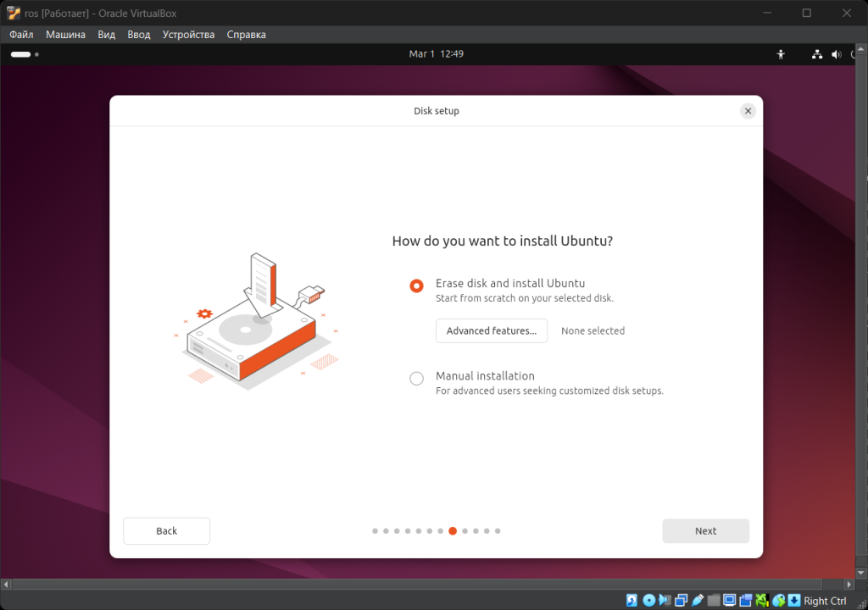Click the hard disk activity status icon
868x610 pixels.
click(x=632, y=601)
